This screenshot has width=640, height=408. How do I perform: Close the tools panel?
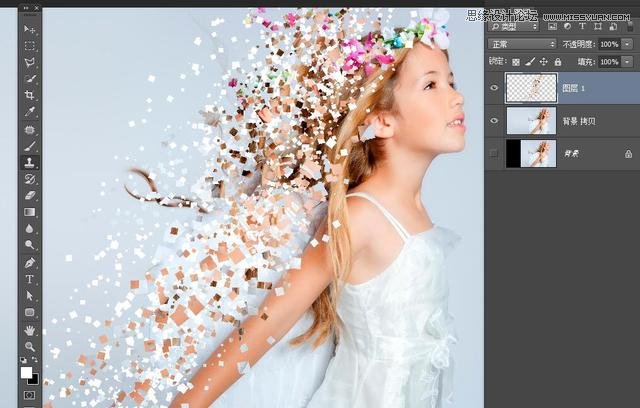pos(36,8)
